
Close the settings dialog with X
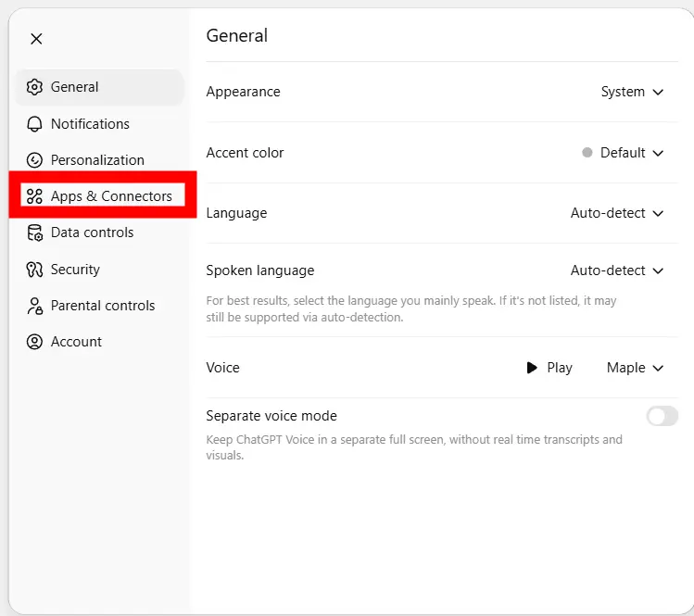(x=36, y=39)
